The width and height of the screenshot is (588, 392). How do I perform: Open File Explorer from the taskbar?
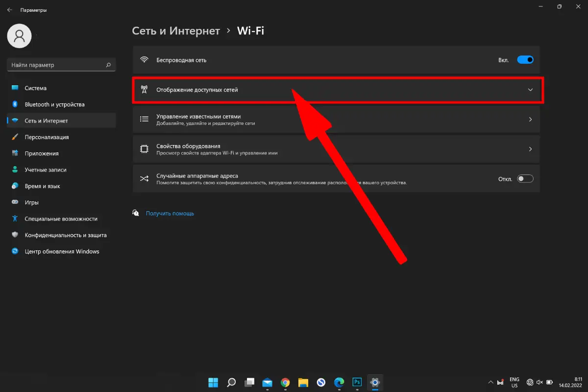point(303,382)
